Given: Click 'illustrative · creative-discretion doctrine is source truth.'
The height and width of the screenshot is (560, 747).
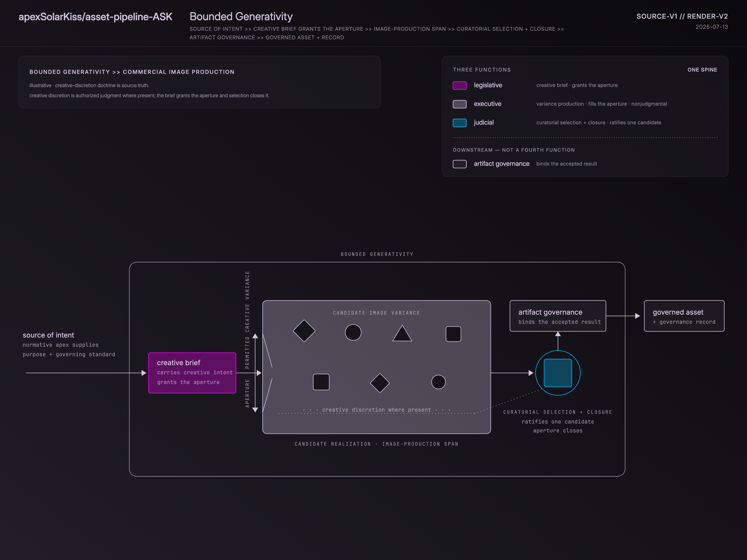Looking at the screenshot, I should point(89,85).
